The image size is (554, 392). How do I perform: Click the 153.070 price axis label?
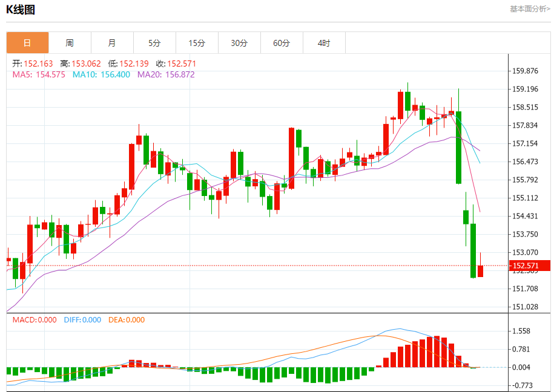(526, 252)
